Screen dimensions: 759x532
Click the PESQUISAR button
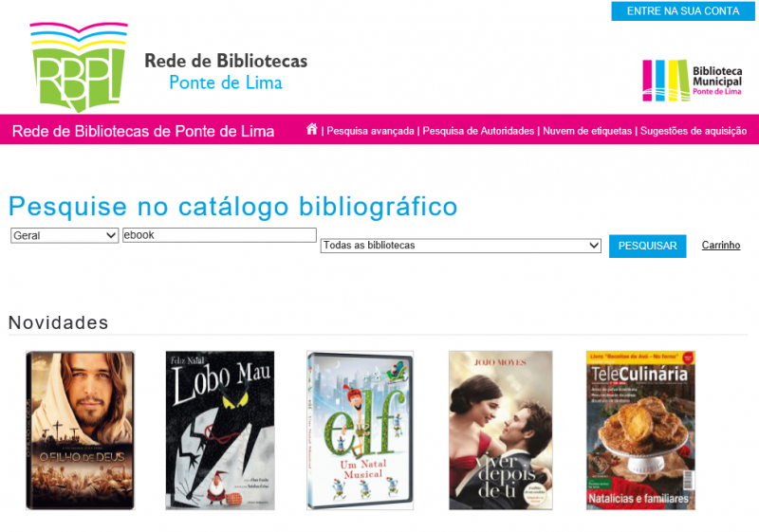pos(647,246)
